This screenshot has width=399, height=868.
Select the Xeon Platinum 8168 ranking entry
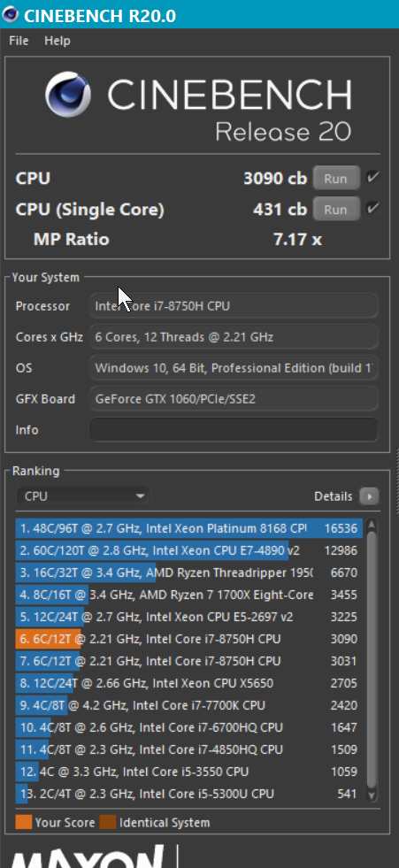pos(188,528)
